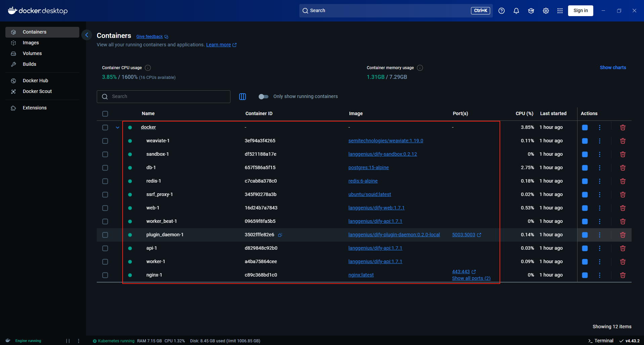Open engine options three-dot menu
Image resolution: width=644 pixels, height=345 pixels.
point(79,341)
